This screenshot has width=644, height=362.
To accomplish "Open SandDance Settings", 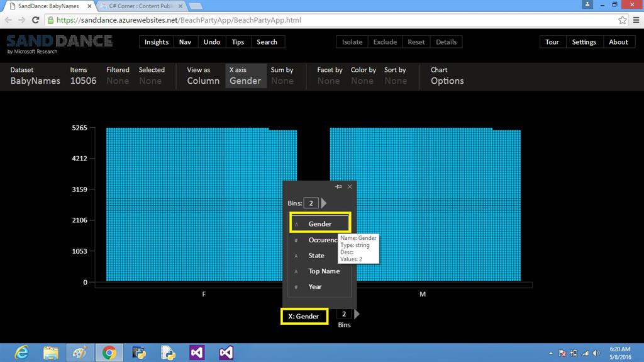I will tap(584, 42).
